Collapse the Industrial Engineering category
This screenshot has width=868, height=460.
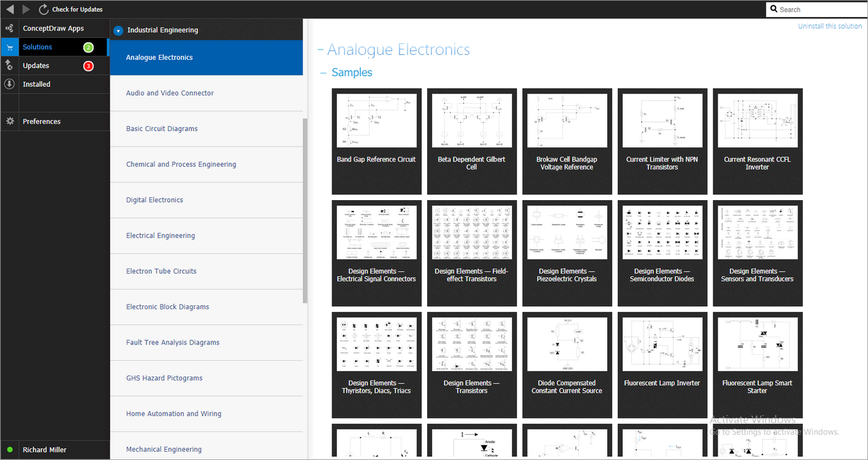pyautogui.click(x=118, y=31)
